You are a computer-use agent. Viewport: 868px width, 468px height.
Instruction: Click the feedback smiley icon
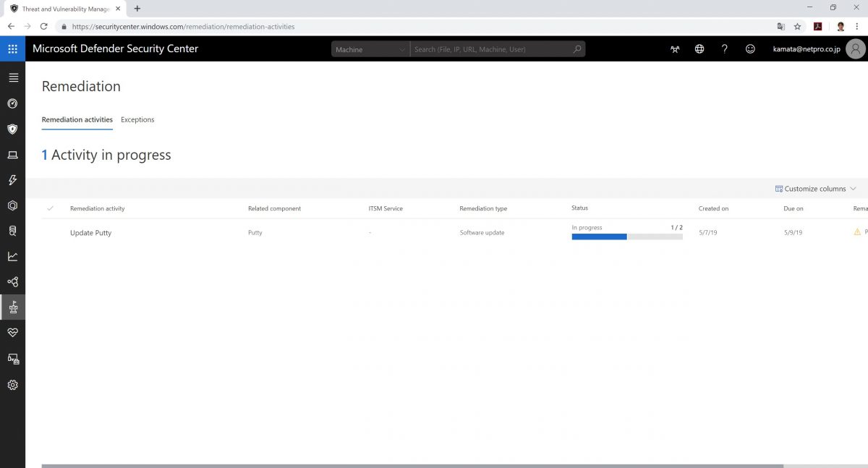(750, 49)
